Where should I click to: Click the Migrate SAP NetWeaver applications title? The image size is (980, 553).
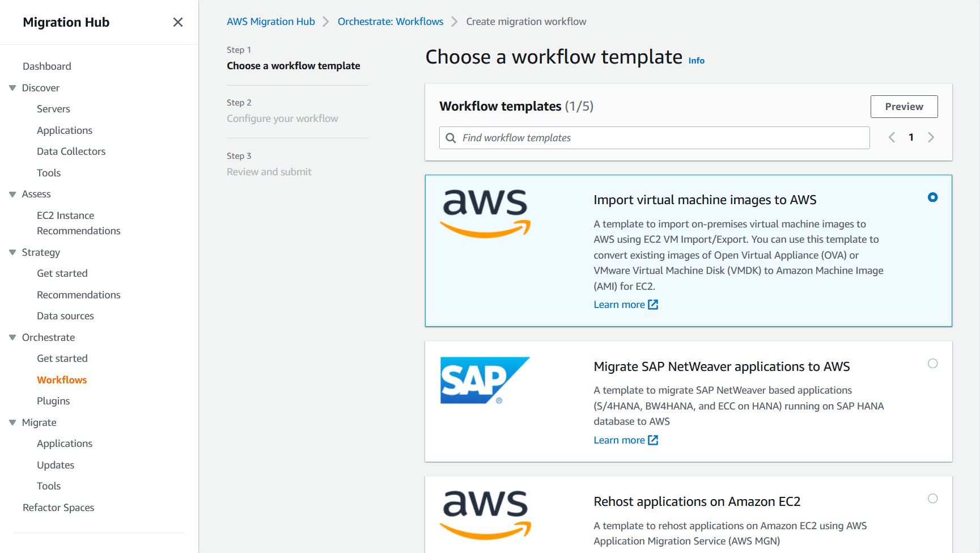coord(722,366)
